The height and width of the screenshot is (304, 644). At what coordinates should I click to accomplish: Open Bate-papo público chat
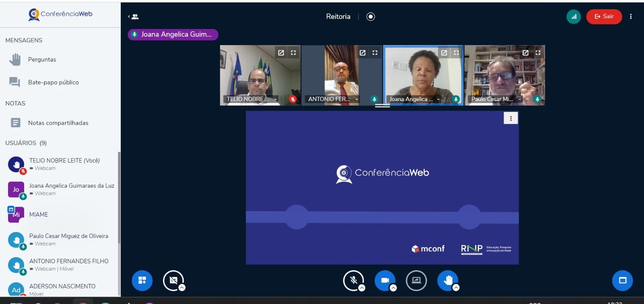click(53, 82)
